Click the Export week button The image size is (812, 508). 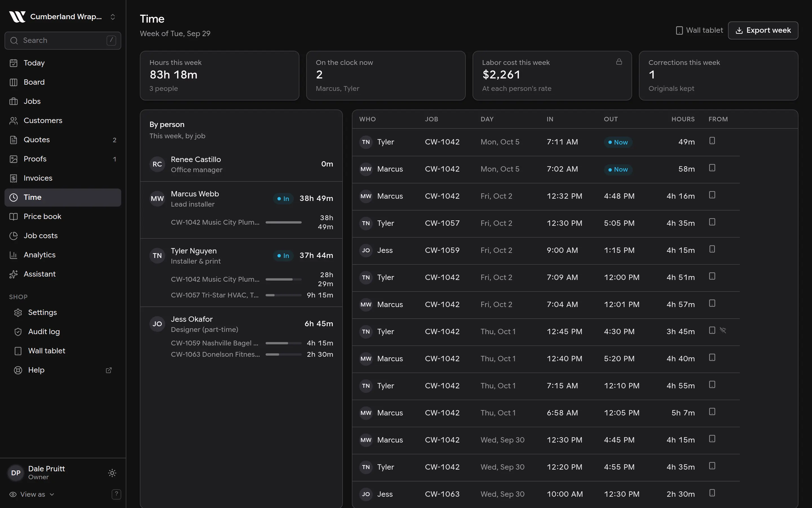(763, 30)
